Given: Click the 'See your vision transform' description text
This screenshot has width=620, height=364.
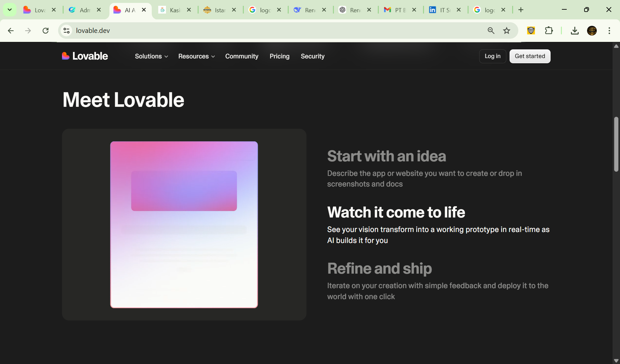Looking at the screenshot, I should pyautogui.click(x=438, y=235).
